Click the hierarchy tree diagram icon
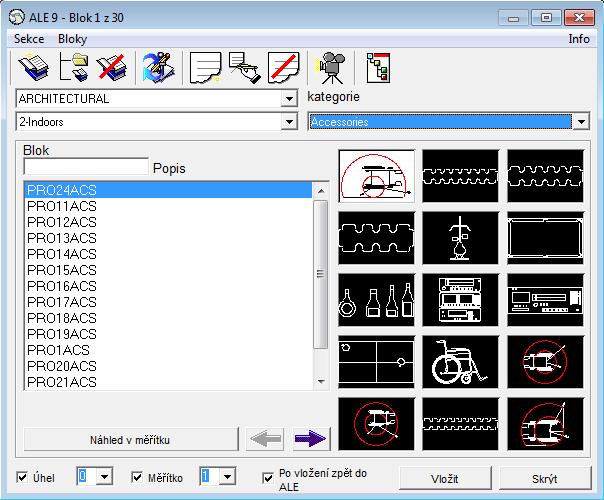The height and width of the screenshot is (500, 604). tap(378, 68)
